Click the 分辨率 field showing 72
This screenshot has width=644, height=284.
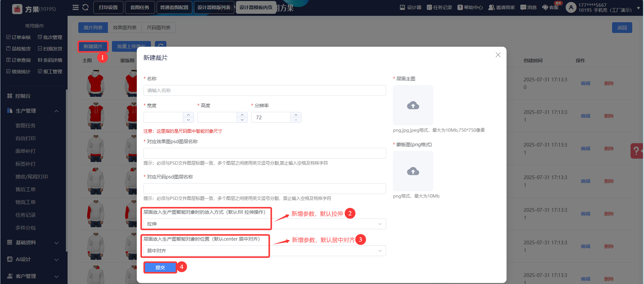(271, 117)
